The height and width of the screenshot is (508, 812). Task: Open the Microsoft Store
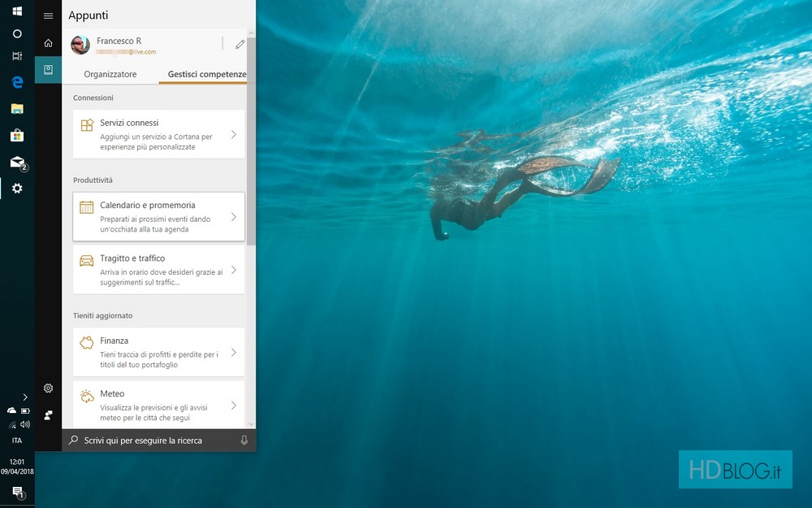(x=17, y=135)
